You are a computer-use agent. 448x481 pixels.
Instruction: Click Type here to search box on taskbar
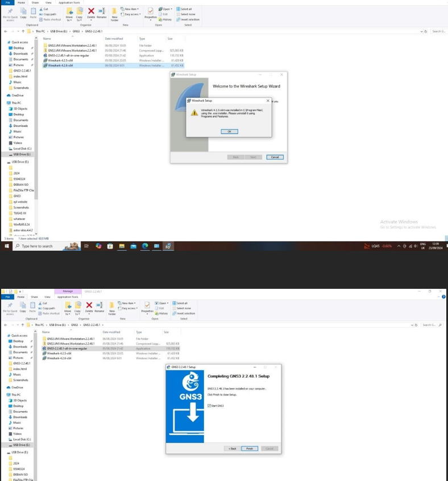click(47, 246)
